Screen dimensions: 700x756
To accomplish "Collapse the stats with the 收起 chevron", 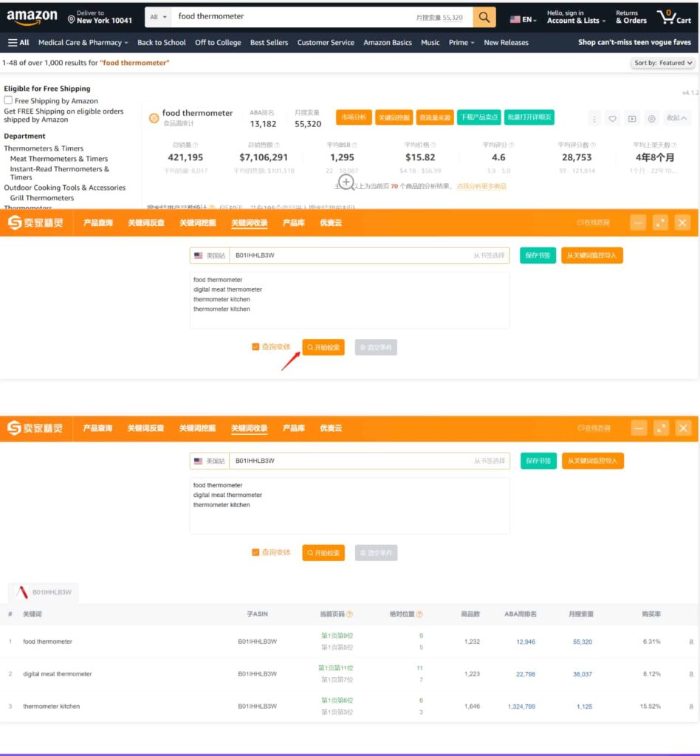I will pos(677,118).
